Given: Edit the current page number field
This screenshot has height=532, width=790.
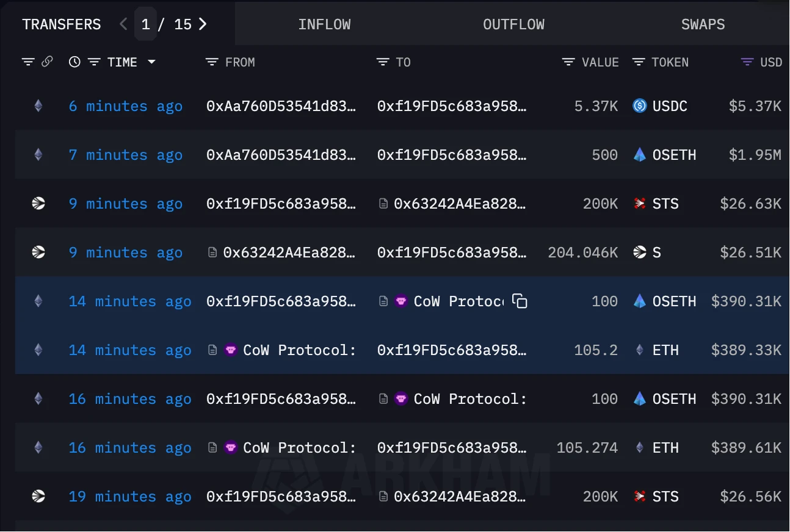Looking at the screenshot, I should point(145,24).
